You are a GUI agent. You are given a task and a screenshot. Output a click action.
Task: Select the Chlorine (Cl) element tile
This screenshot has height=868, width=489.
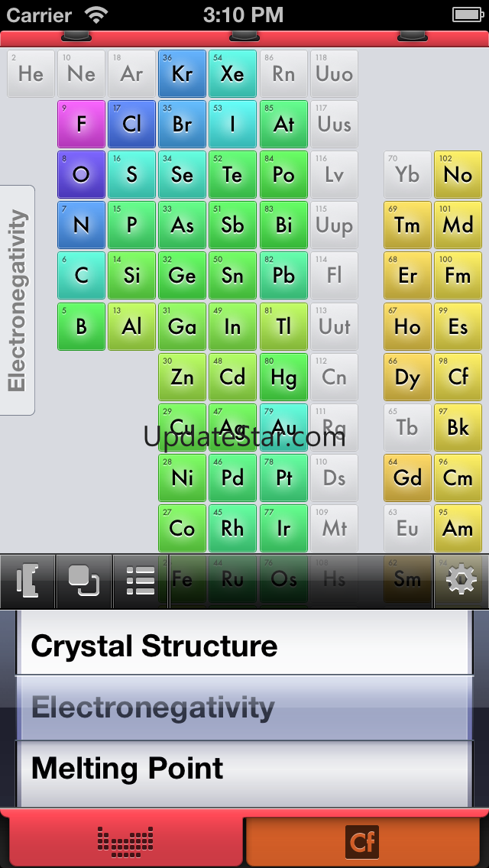click(x=131, y=125)
